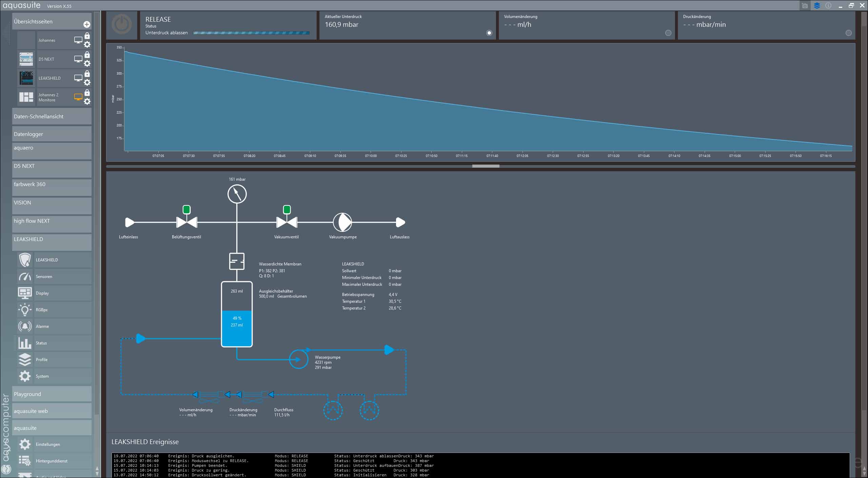Expand the Daten-Schnellansicht section
This screenshot has width=868, height=478.
(52, 116)
